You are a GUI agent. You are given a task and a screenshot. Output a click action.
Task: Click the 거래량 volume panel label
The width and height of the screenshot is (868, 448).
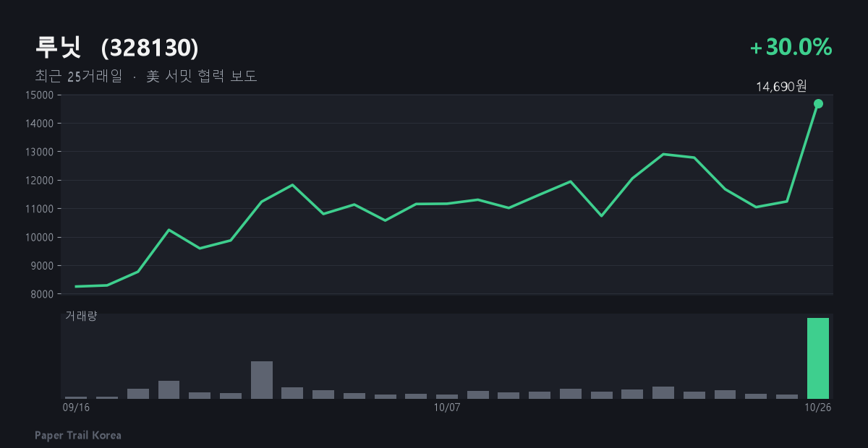81,316
